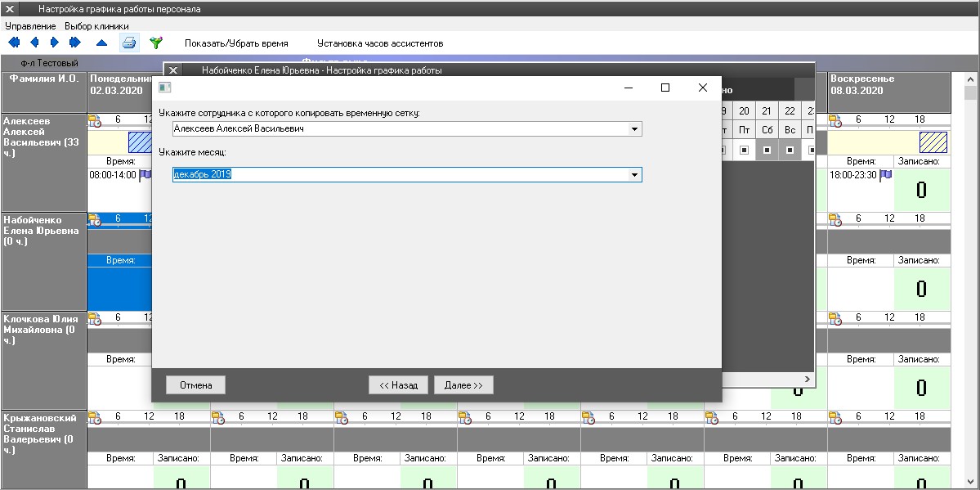Image resolution: width=980 pixels, height=490 pixels.
Task: Click the single left arrow toolbar icon
Action: [x=34, y=43]
